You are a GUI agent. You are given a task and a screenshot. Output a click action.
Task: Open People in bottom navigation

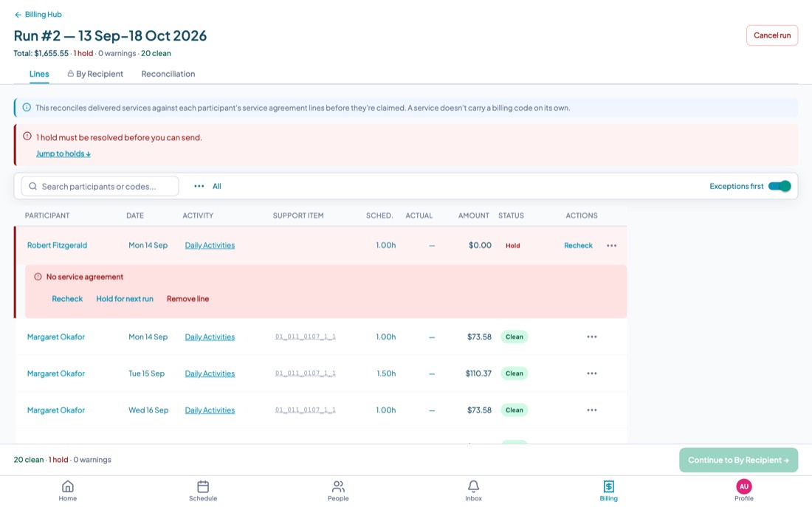pyautogui.click(x=338, y=491)
